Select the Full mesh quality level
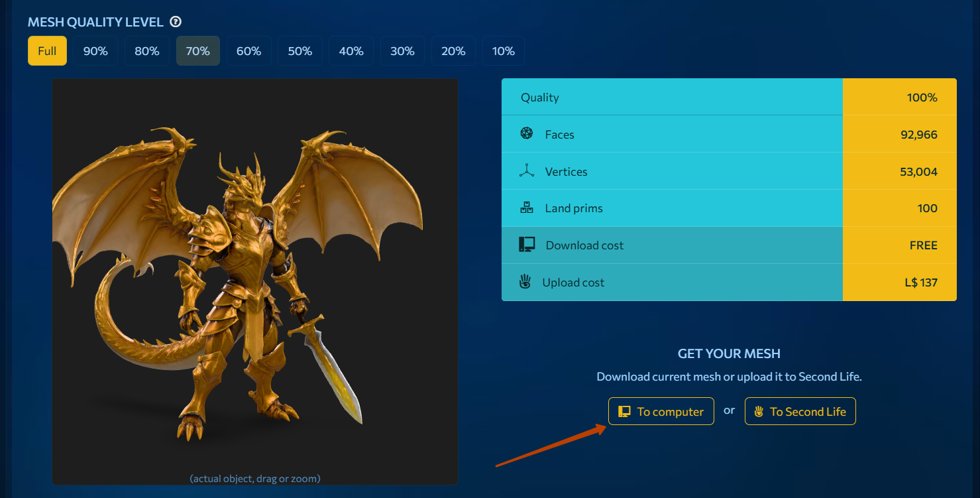The image size is (980, 498). [47, 51]
